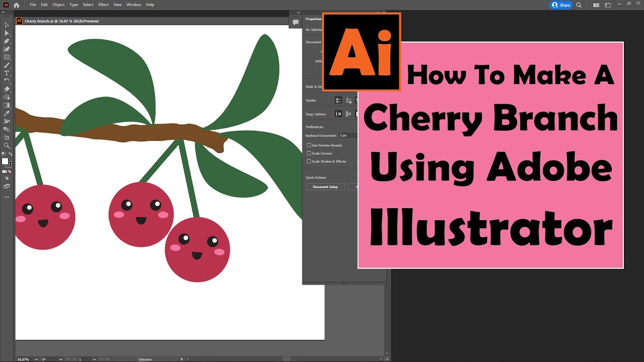Screen dimensions: 644x362
Task: Open the Object menu
Action: 58,5
